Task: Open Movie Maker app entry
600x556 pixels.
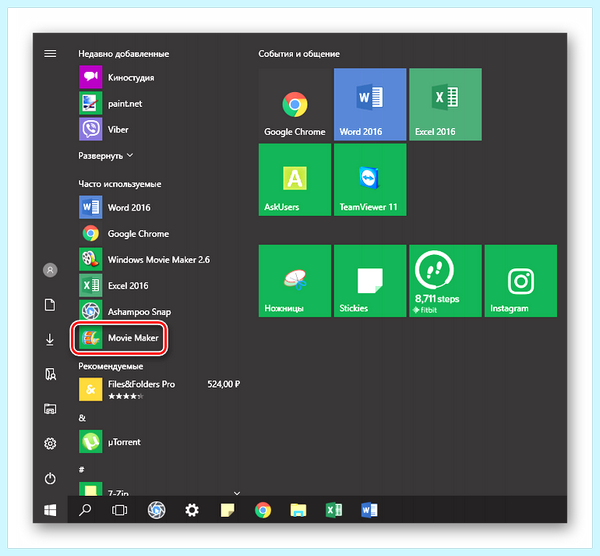Action: (x=119, y=338)
